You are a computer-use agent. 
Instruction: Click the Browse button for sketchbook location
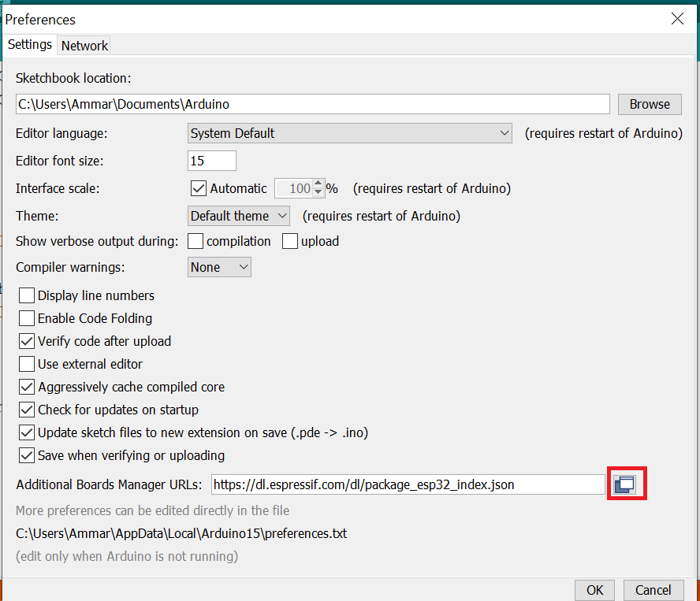pos(650,104)
